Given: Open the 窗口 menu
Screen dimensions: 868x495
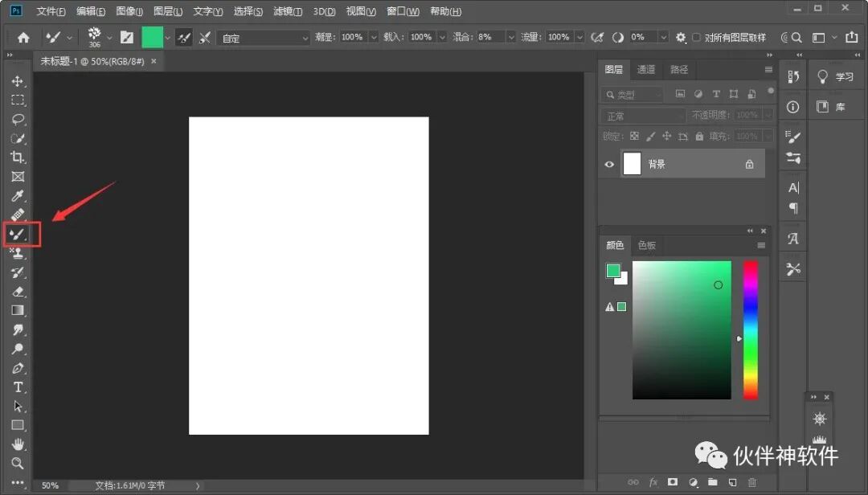Looking at the screenshot, I should point(403,11).
